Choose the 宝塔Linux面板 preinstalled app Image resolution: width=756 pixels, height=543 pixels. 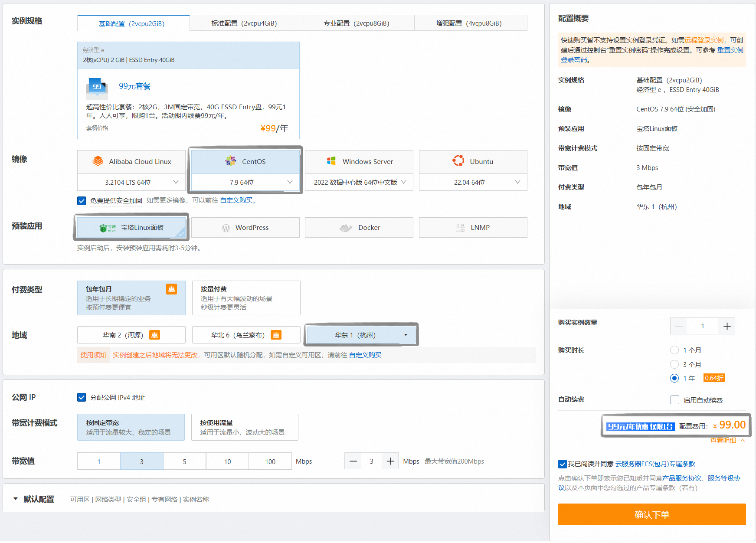point(131,227)
